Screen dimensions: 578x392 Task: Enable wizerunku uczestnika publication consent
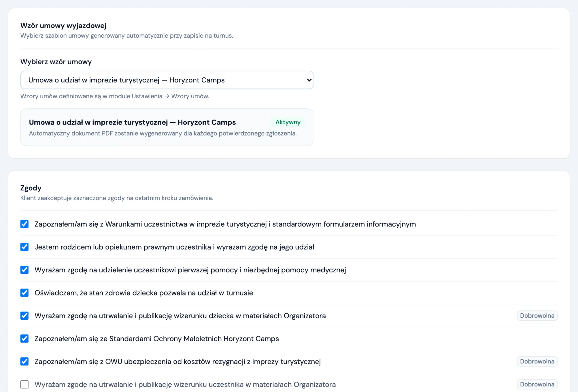[x=25, y=384]
